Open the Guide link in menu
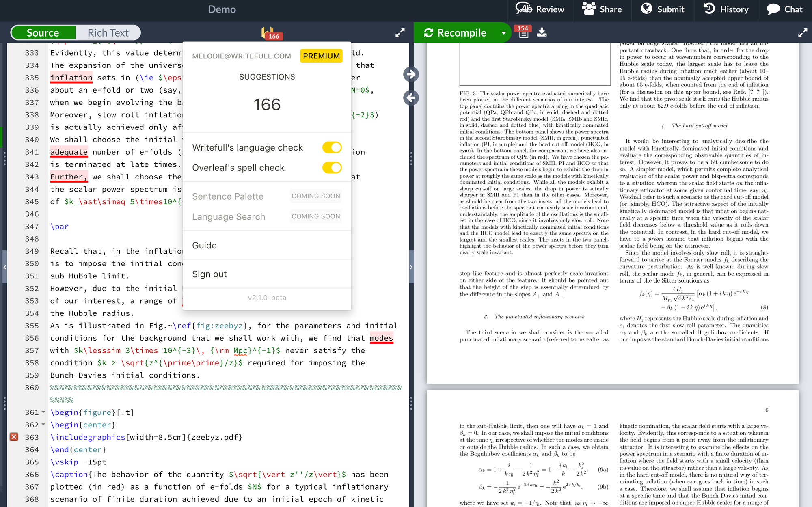 pos(205,245)
